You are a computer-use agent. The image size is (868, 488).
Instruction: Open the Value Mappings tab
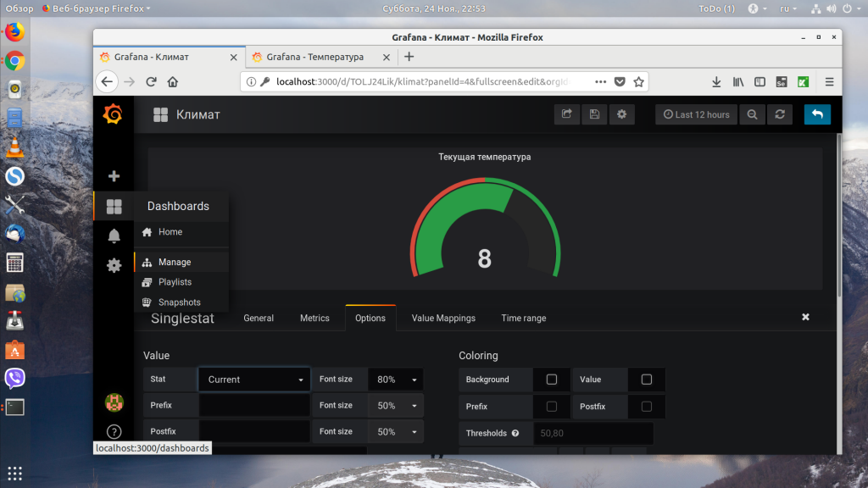click(x=443, y=319)
